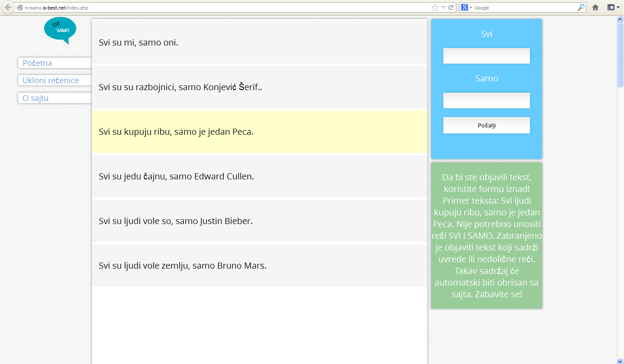The width and height of the screenshot is (624, 364).
Task: Select sentence 'Svi su mi, samo oni.'
Action: (x=259, y=42)
